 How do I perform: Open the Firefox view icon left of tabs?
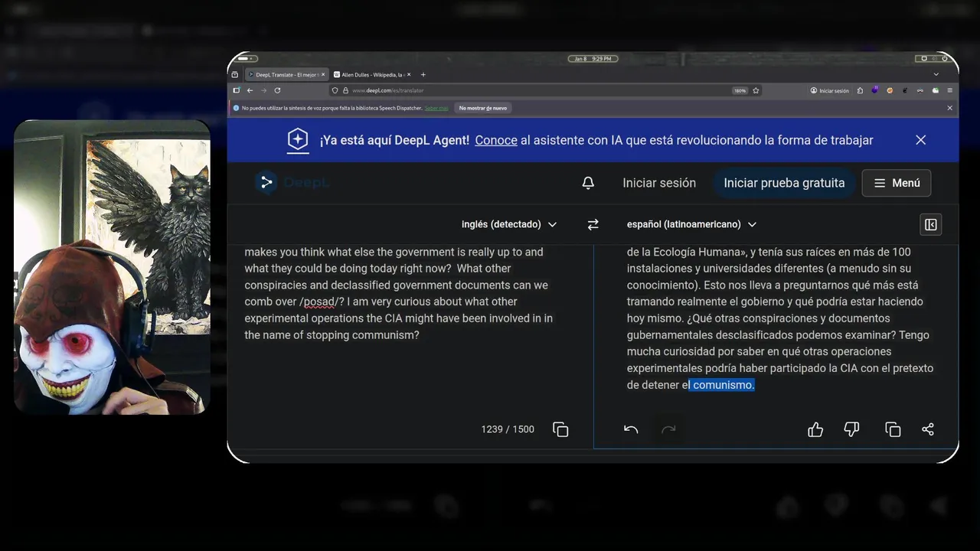[235, 74]
